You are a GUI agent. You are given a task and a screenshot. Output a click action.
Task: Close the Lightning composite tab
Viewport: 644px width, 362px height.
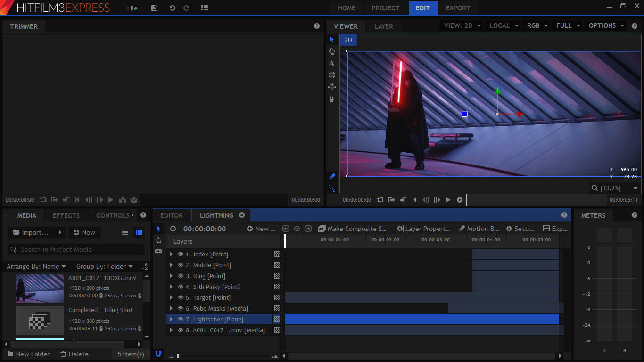point(242,215)
